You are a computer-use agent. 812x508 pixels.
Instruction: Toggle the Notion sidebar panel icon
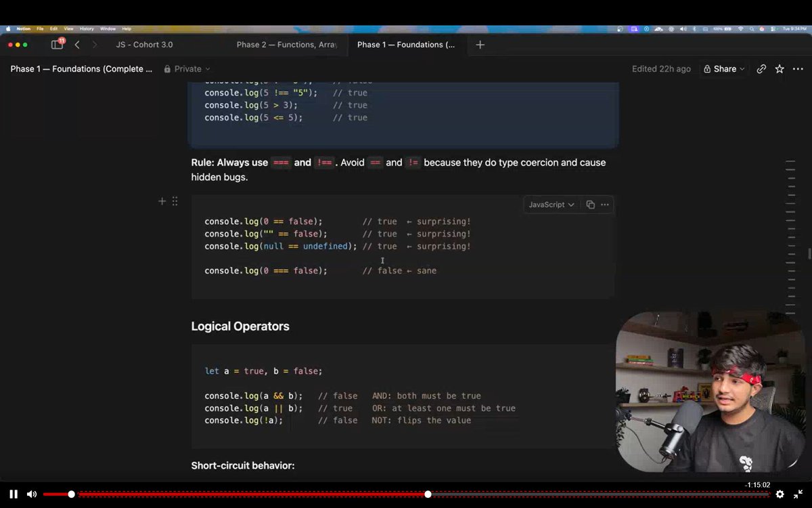tap(57, 45)
